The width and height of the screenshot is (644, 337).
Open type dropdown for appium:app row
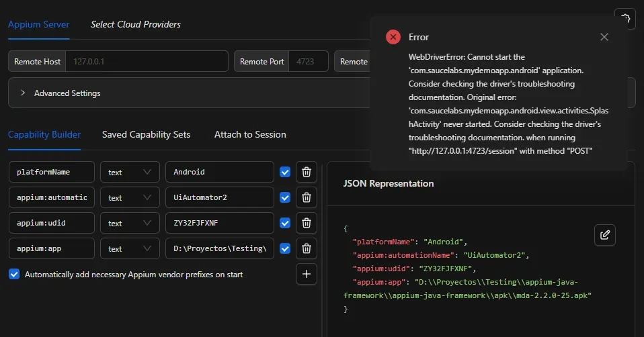pyautogui.click(x=130, y=248)
